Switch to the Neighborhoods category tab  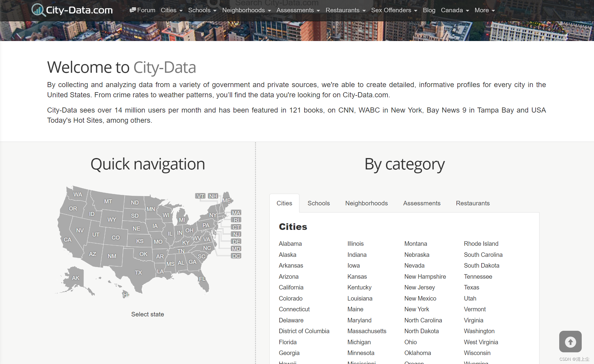[x=366, y=203]
